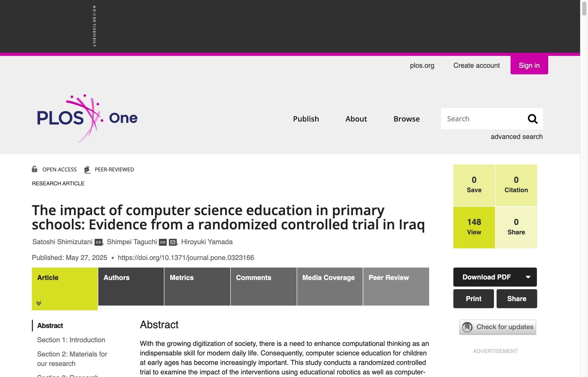Type in the Search field
Viewport: 588px width, 377px height.
point(482,119)
